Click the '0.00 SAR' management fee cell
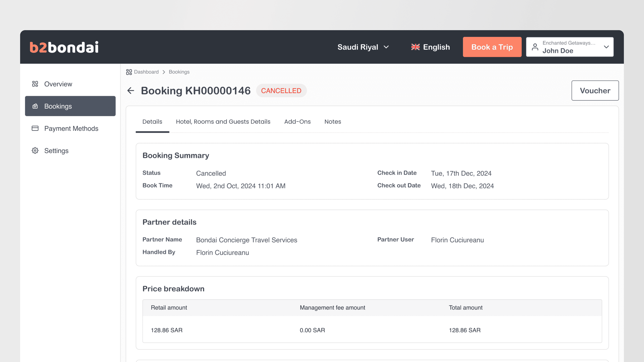This screenshot has height=362, width=644. click(312, 330)
